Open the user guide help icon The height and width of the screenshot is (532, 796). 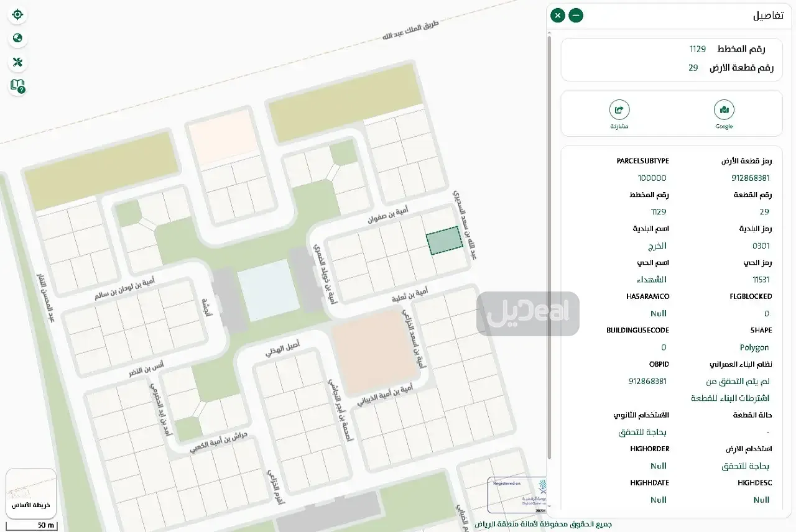[x=17, y=86]
